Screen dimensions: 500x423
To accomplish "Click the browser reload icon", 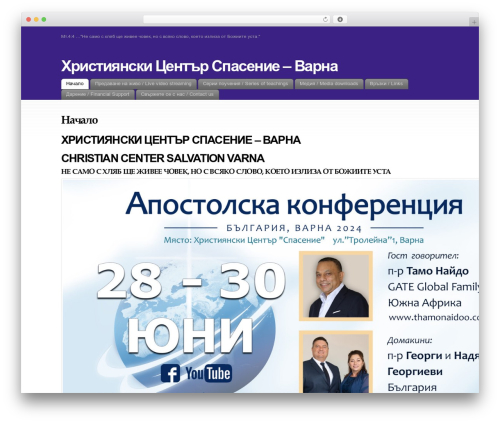I will tap(326, 19).
